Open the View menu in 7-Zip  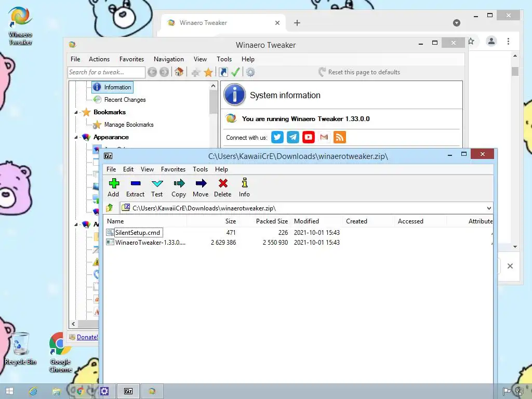click(147, 169)
